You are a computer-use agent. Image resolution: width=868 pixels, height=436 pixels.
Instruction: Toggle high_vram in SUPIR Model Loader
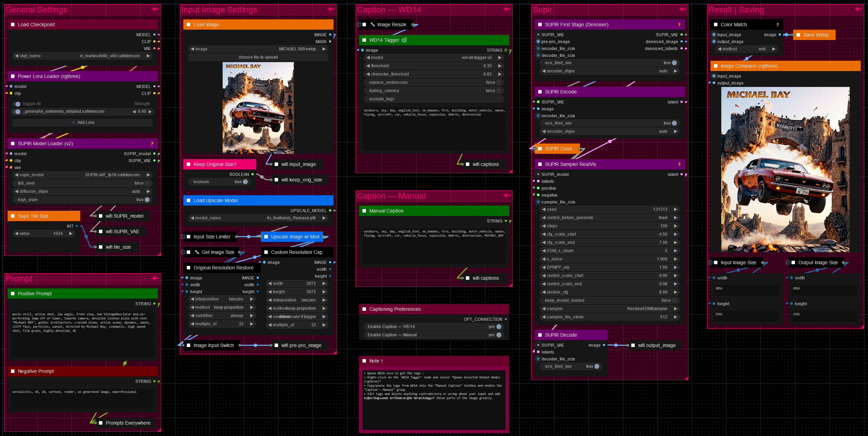click(147, 200)
